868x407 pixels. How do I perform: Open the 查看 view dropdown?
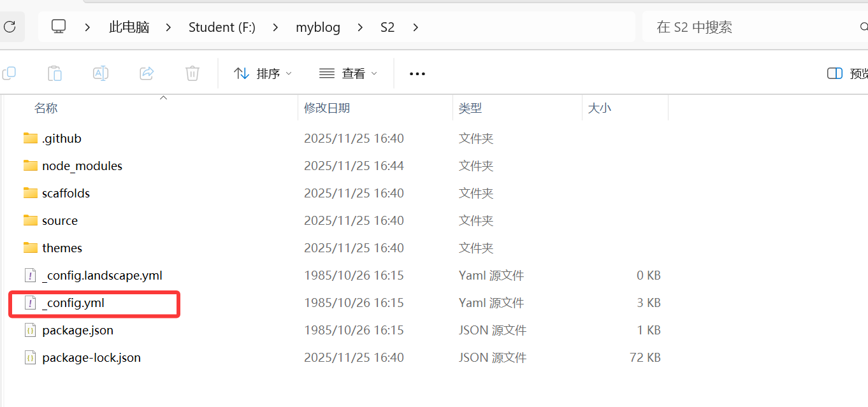pyautogui.click(x=348, y=74)
